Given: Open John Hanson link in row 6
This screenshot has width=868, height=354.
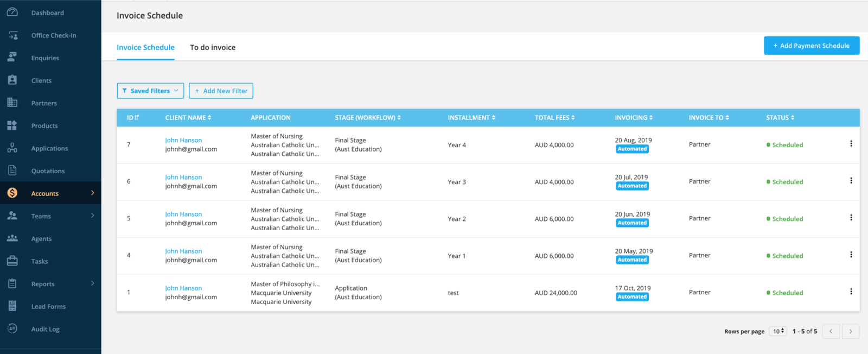Looking at the screenshot, I should [183, 177].
